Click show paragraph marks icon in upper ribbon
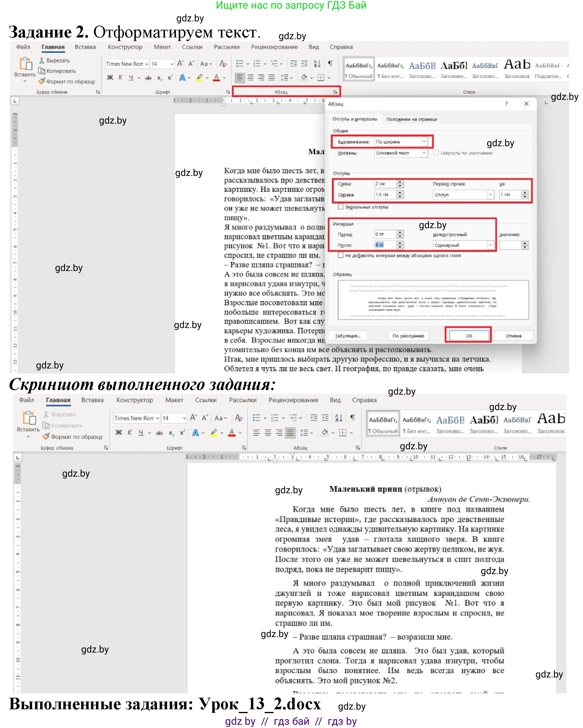 [330, 64]
